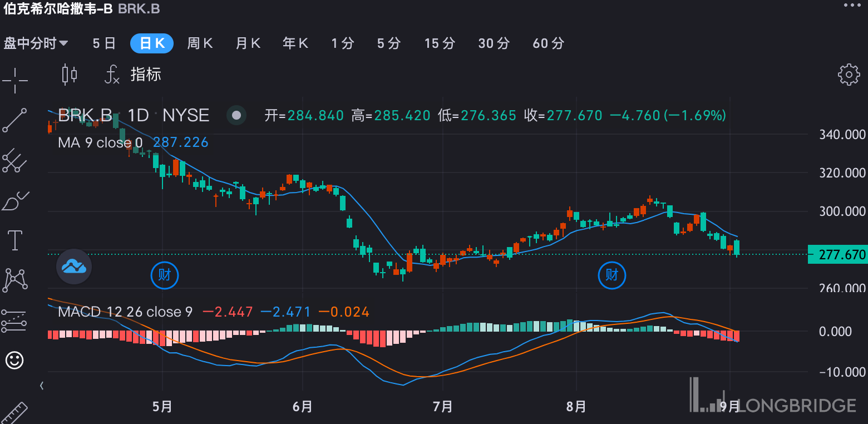Click the 8月 date axis label
The width and height of the screenshot is (868, 424).
[x=576, y=407]
